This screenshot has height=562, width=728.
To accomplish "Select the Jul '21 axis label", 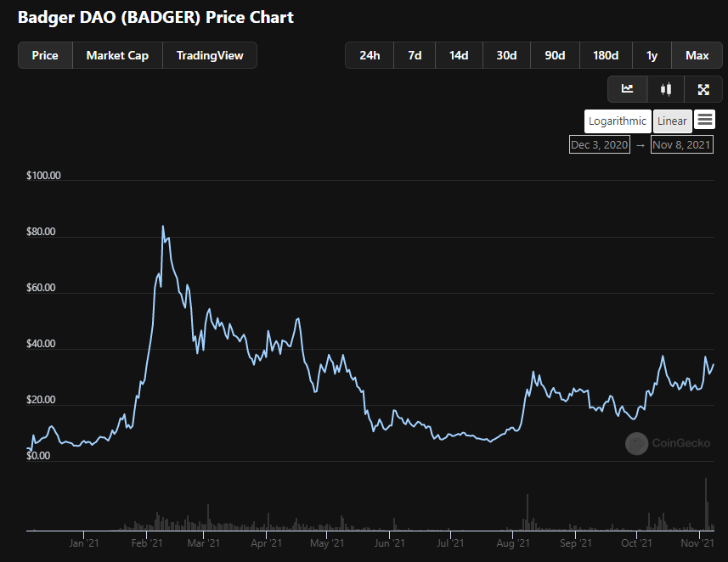I will click(x=450, y=543).
